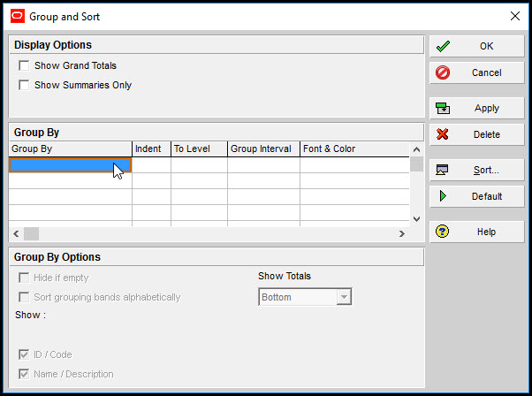Image resolution: width=532 pixels, height=396 pixels.
Task: Open the Show Totals Bottom dropdown
Action: click(x=344, y=297)
